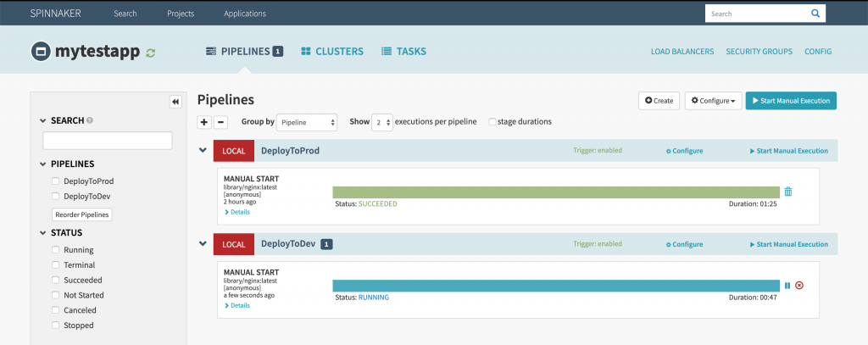The width and height of the screenshot is (868, 345).
Task: Collapse the filter sidebar with double-arrow icon
Action: 175,102
